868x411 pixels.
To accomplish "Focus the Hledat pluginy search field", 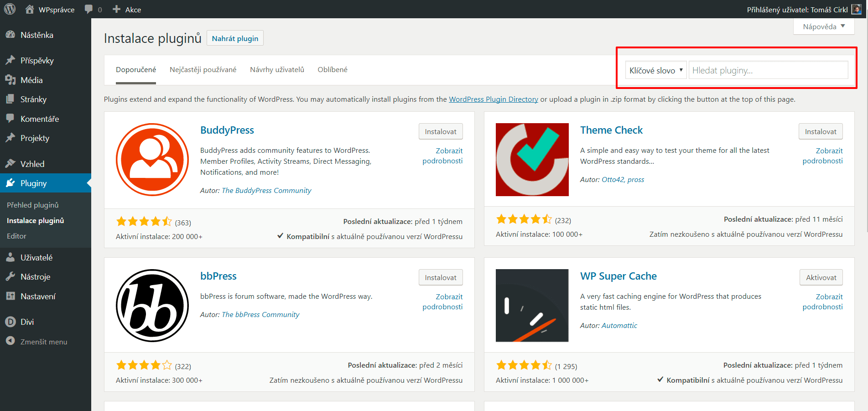I will 769,70.
